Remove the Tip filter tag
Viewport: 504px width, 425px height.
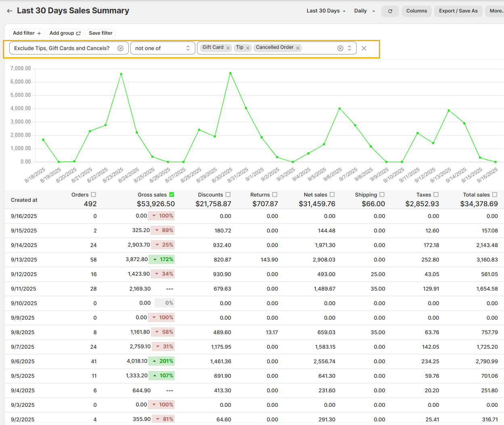(x=248, y=48)
